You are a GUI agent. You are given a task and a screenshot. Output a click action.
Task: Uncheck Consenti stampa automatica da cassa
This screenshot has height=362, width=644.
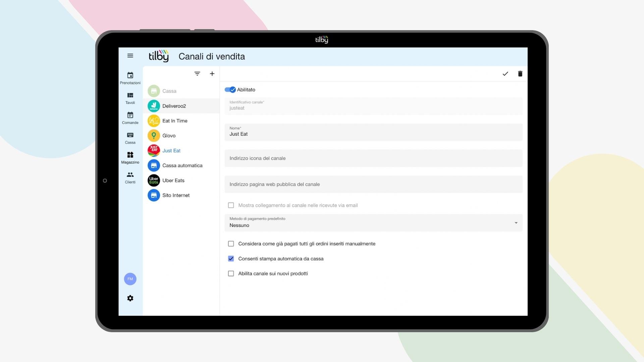tap(231, 258)
